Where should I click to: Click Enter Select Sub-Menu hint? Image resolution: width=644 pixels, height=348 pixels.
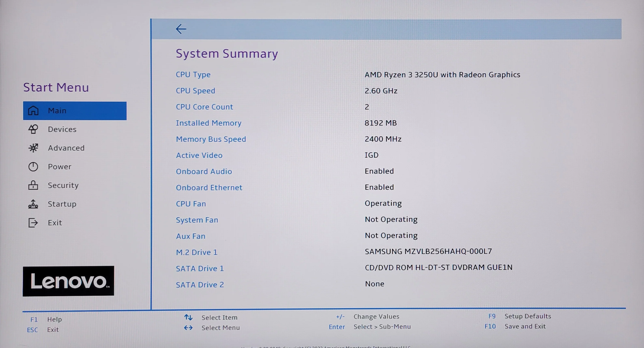coord(370,327)
